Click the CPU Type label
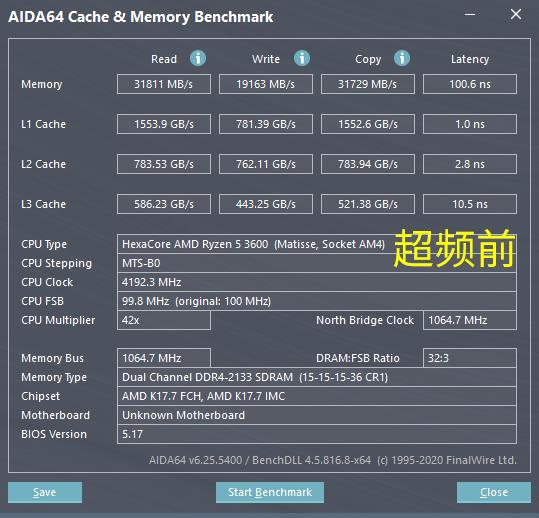The height and width of the screenshot is (518, 539). [x=44, y=244]
